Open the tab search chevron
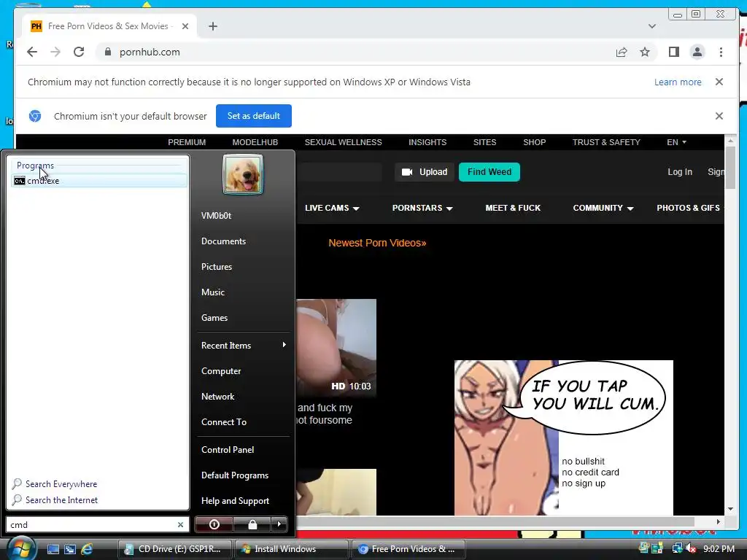747x560 pixels. (651, 26)
